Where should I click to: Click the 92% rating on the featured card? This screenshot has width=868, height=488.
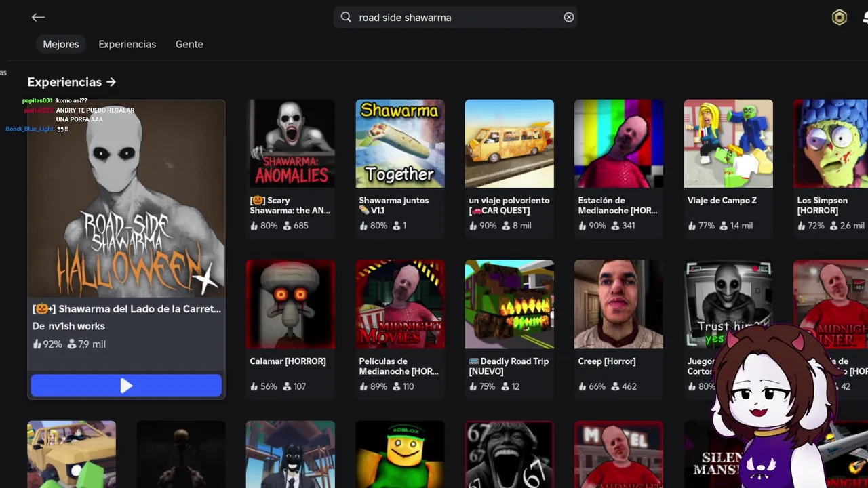pos(47,344)
